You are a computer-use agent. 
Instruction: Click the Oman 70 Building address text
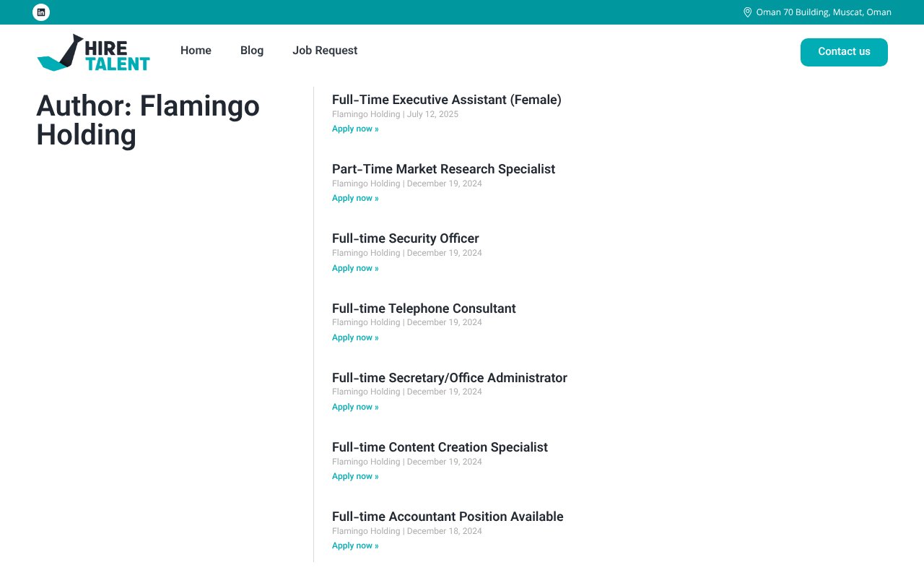[824, 12]
